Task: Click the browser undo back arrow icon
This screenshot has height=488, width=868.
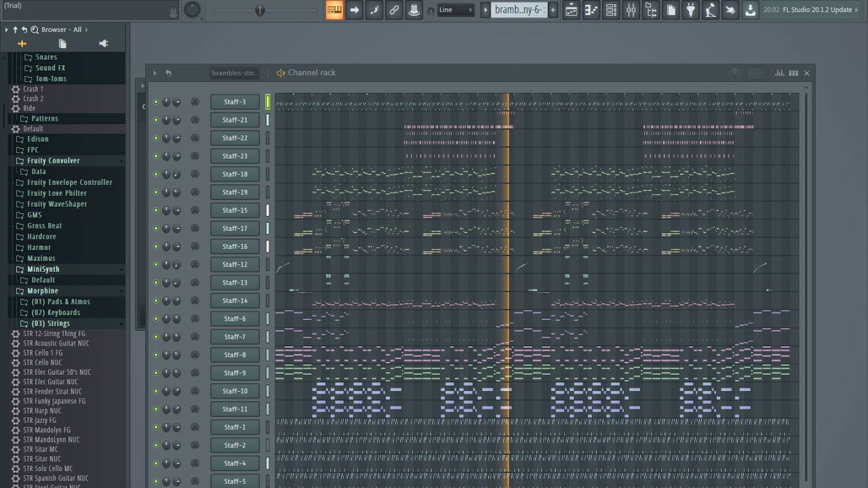Action: tap(24, 30)
